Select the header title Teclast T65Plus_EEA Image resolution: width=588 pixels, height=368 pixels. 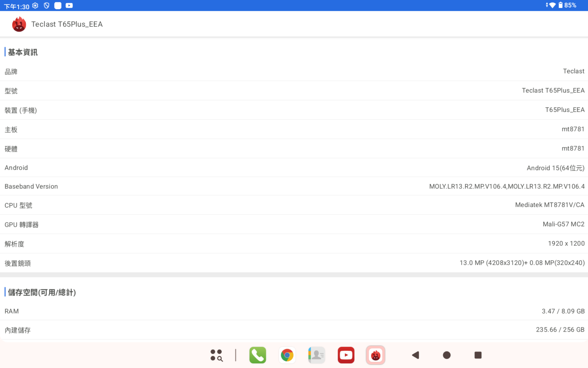pos(67,24)
